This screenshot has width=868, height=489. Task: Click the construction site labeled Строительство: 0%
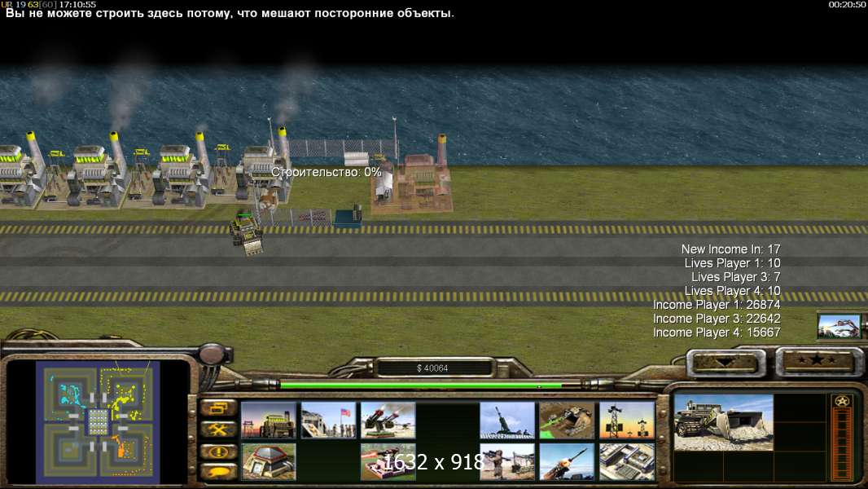coord(326,172)
